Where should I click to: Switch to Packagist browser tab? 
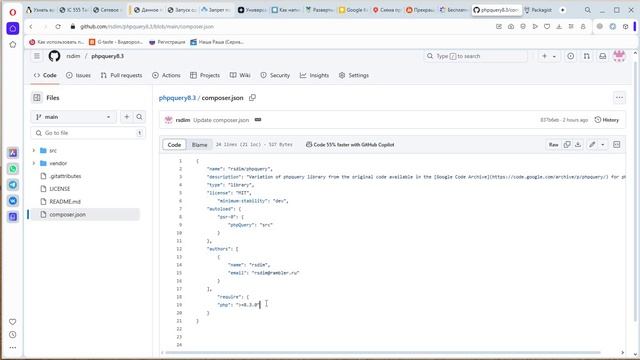pos(538,10)
